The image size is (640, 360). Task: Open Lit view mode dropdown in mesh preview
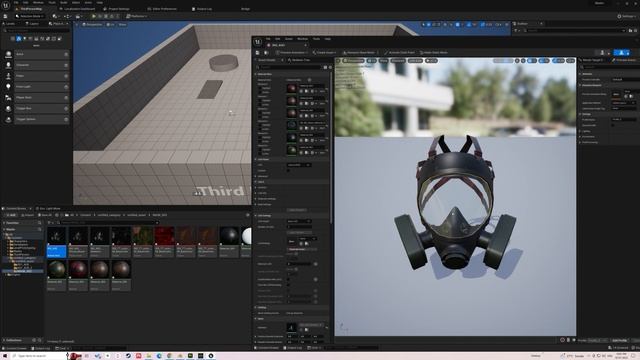pyautogui.click(x=371, y=61)
